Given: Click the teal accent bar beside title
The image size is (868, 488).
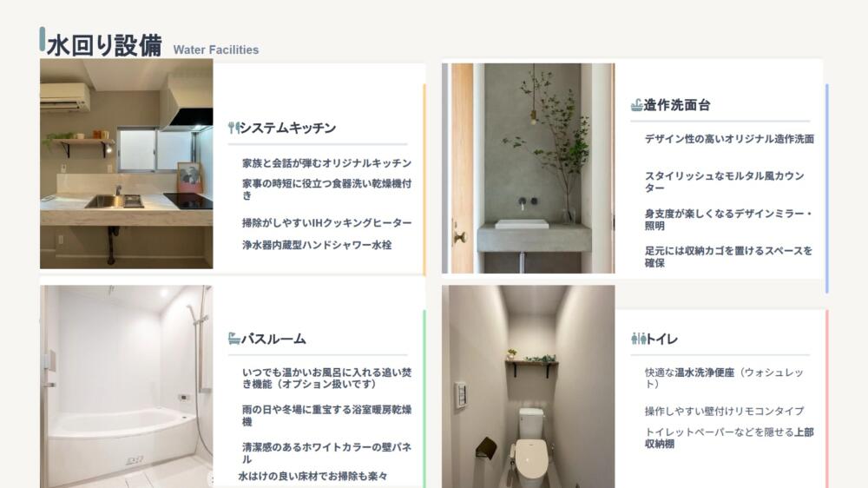Looking at the screenshot, I should [x=42, y=39].
